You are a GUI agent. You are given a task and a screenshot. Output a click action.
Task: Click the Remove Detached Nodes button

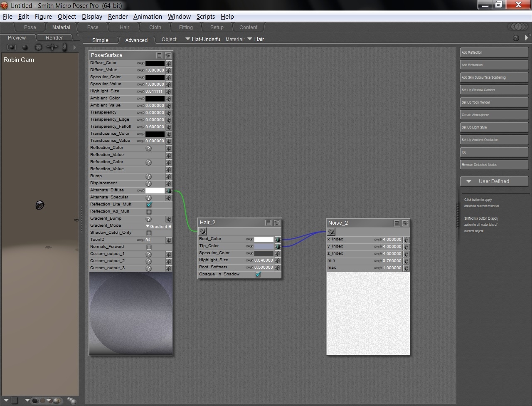[x=494, y=165]
